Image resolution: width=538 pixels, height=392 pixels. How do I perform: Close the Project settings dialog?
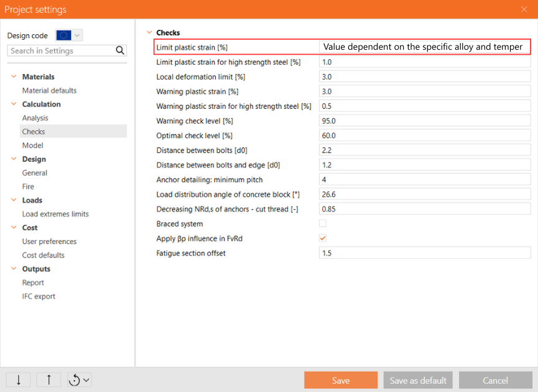point(524,9)
